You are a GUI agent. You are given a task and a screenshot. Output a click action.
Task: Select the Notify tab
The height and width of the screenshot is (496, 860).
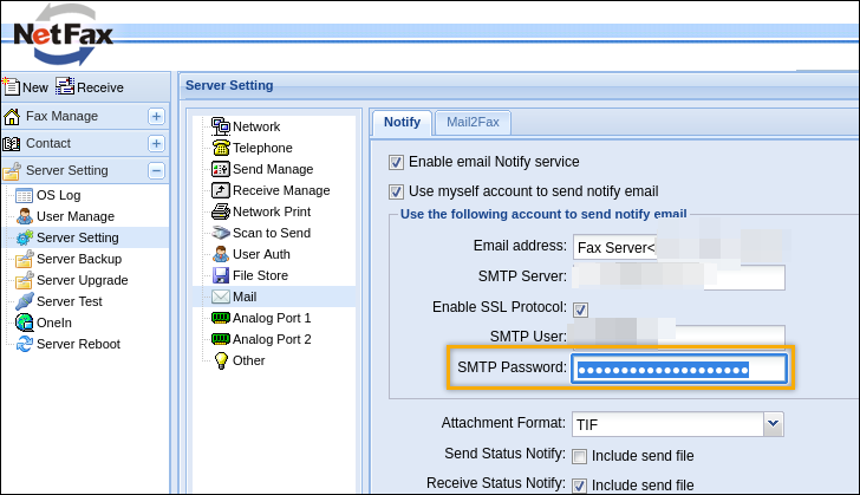[402, 122]
